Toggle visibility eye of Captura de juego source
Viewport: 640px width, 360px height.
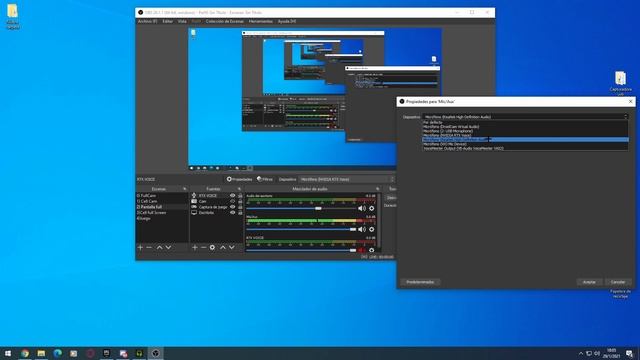(x=233, y=207)
